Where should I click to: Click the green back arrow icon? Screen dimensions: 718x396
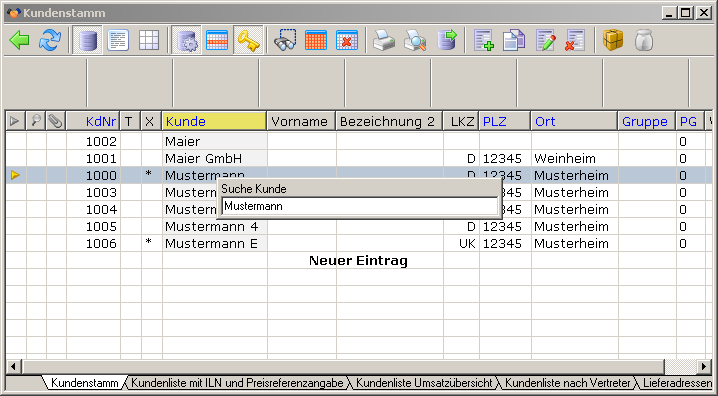(19, 40)
